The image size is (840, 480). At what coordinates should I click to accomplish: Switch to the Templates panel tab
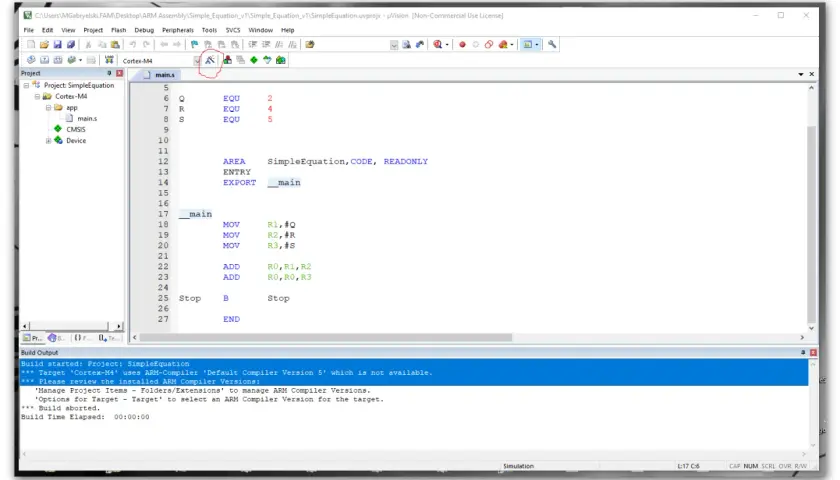click(x=108, y=338)
